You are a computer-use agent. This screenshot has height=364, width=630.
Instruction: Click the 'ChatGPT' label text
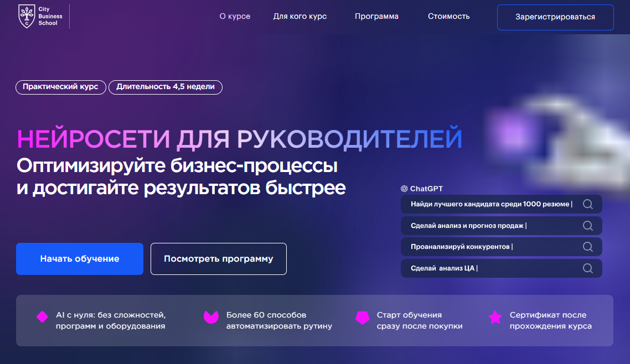point(426,189)
